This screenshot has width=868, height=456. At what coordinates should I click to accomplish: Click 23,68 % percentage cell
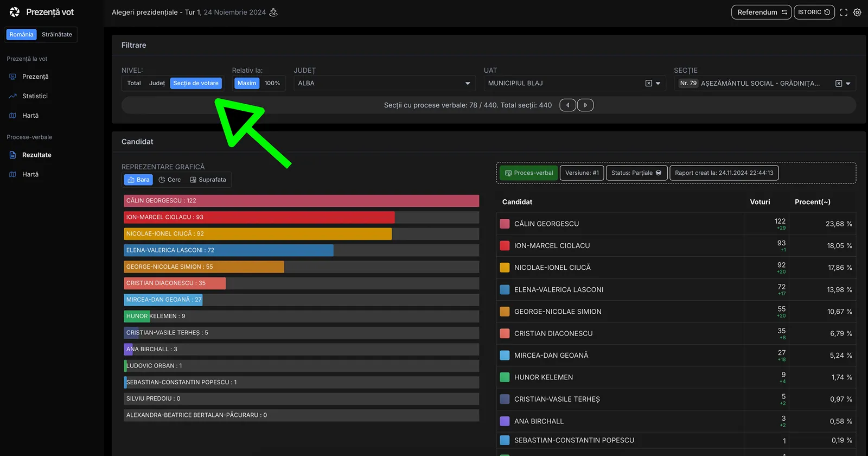coord(839,224)
